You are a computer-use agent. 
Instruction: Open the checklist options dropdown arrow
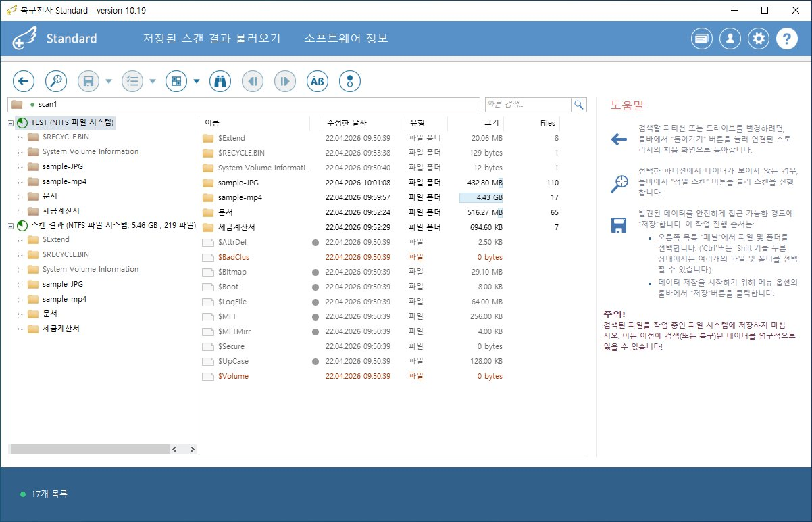click(153, 81)
